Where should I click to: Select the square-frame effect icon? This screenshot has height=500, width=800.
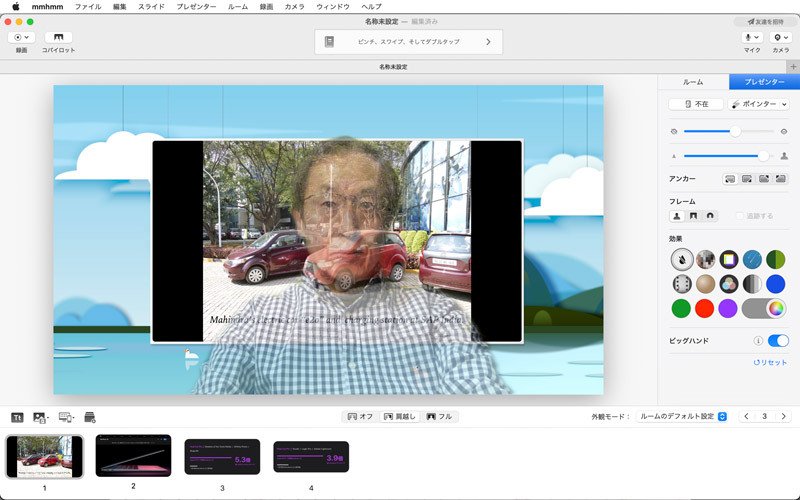pyautogui.click(x=729, y=259)
